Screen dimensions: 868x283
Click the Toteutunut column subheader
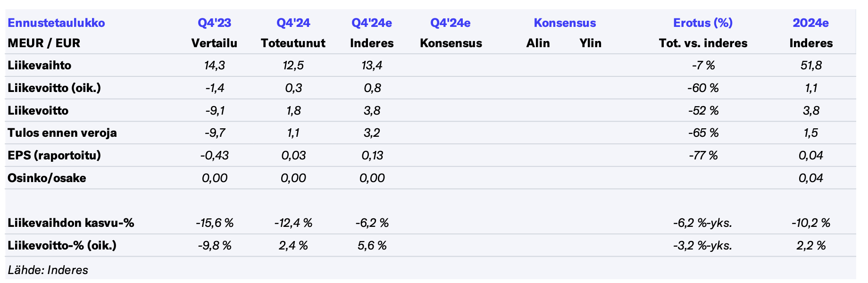293,43
